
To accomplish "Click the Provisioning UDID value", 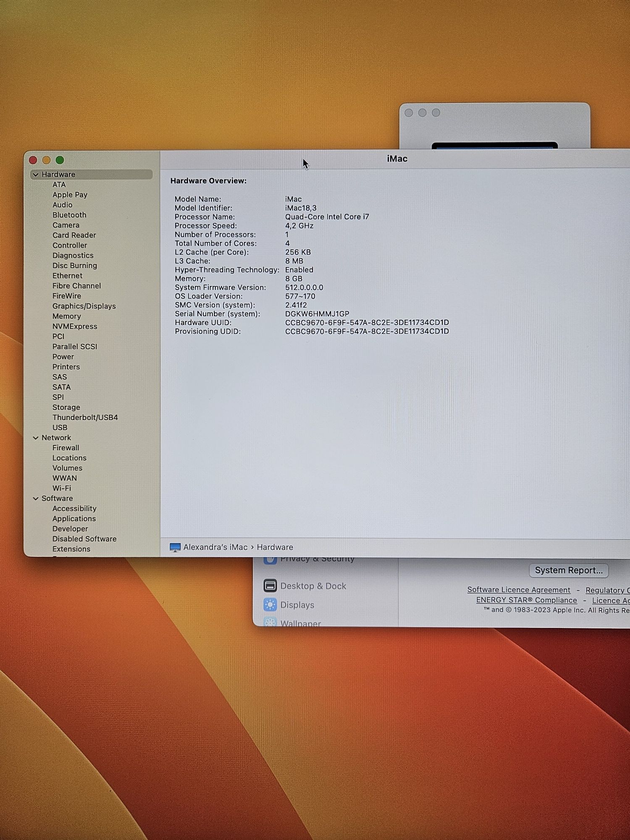I will point(367,331).
